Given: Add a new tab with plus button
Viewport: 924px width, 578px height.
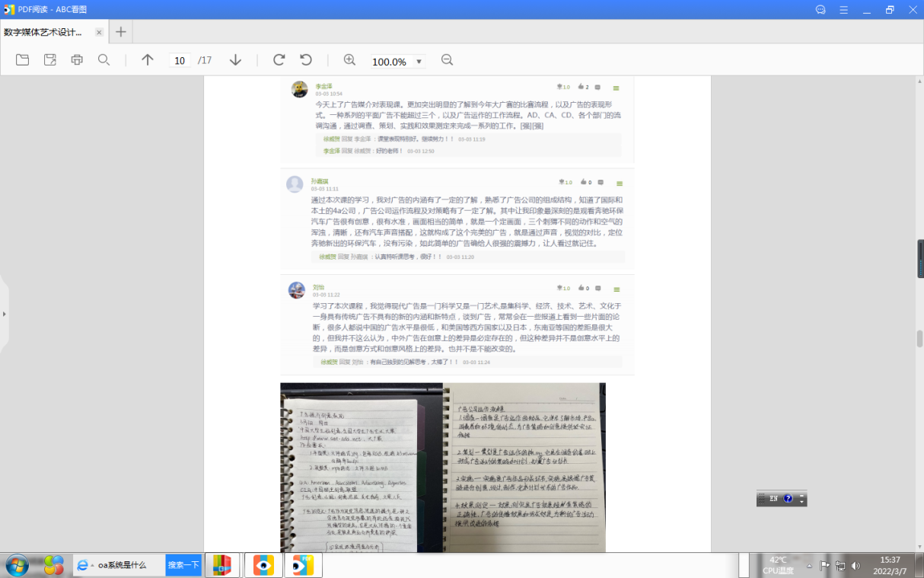Looking at the screenshot, I should tap(120, 32).
